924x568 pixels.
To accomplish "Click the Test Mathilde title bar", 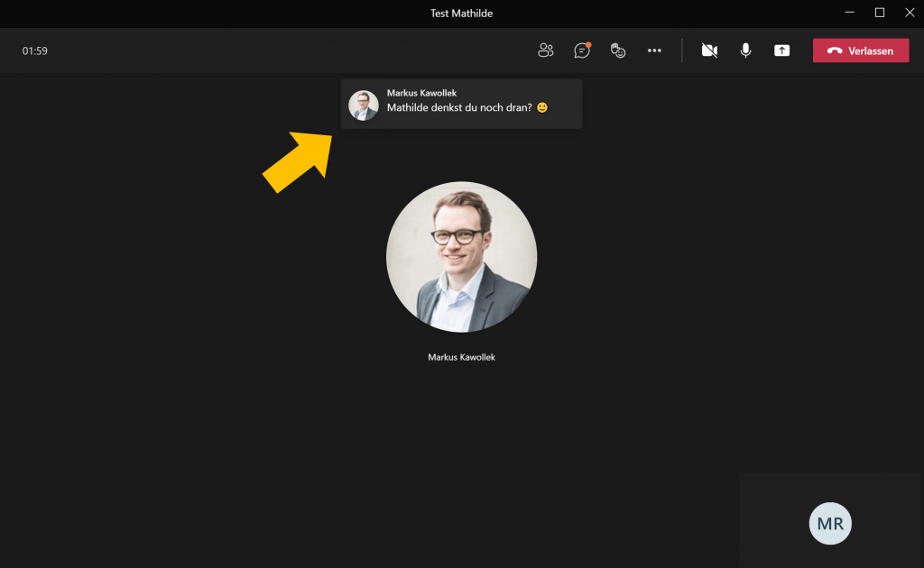I will coord(461,13).
